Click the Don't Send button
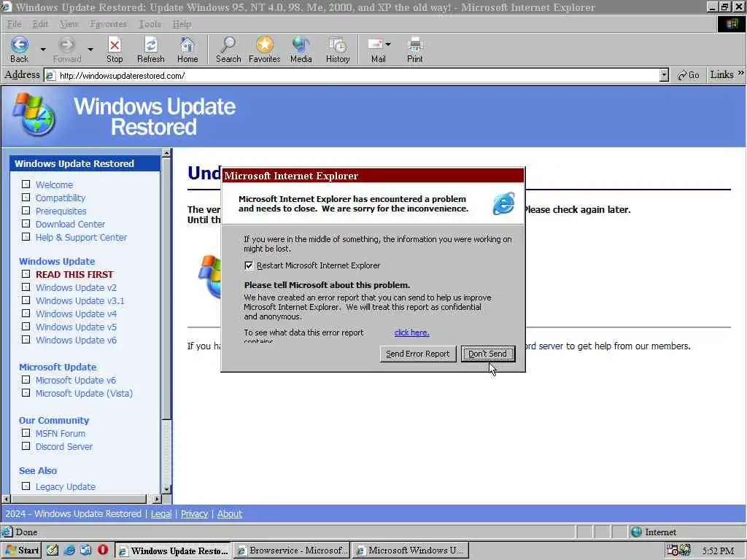 click(488, 354)
